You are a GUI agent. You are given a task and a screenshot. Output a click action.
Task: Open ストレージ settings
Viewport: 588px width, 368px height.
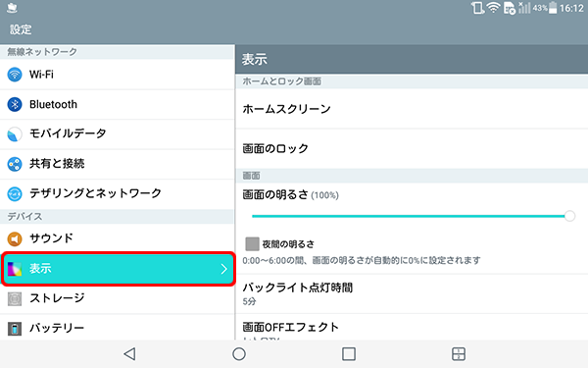(117, 299)
